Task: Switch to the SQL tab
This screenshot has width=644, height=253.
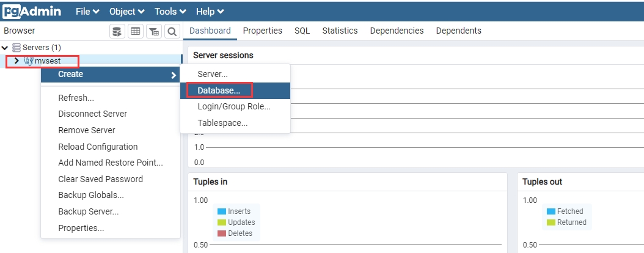Action: pyautogui.click(x=302, y=31)
